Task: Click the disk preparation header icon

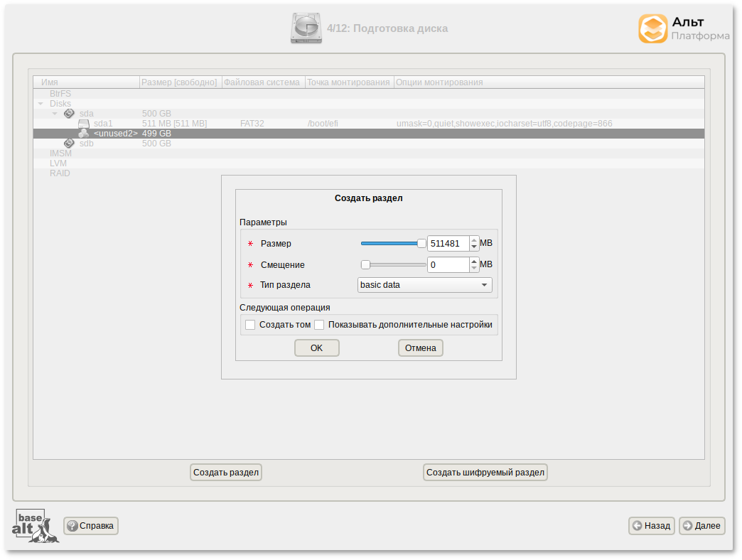Action: (306, 28)
